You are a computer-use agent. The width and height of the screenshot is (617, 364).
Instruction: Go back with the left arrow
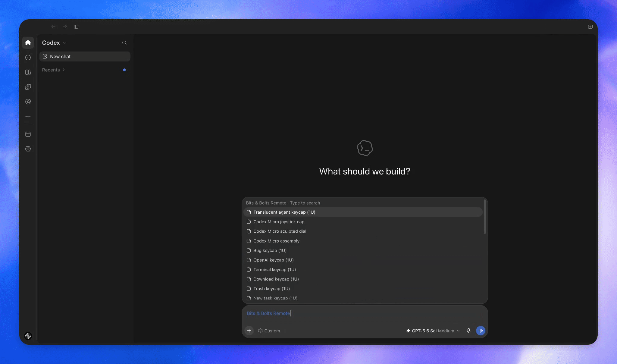click(x=53, y=27)
